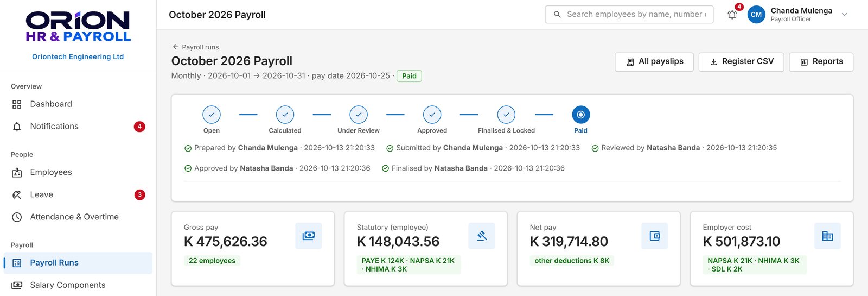Screen dimensions: 868x296
Task: Select the Paid workflow step circle
Action: click(581, 115)
